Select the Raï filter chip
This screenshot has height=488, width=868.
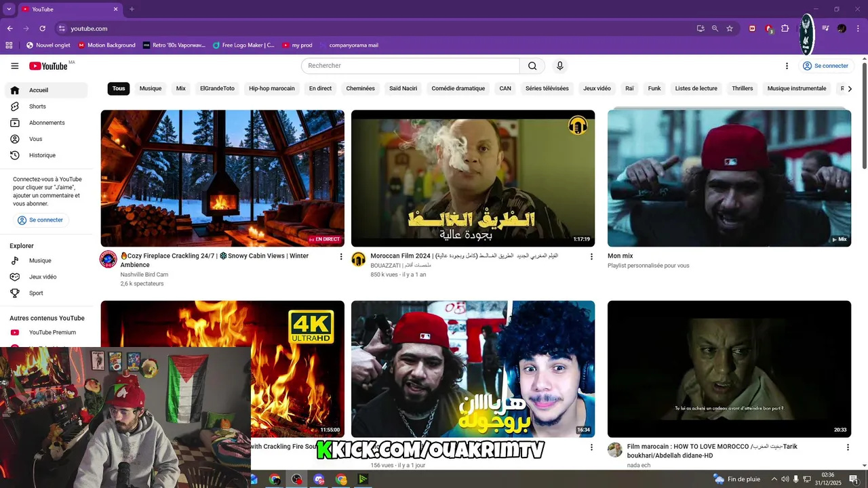coord(629,89)
